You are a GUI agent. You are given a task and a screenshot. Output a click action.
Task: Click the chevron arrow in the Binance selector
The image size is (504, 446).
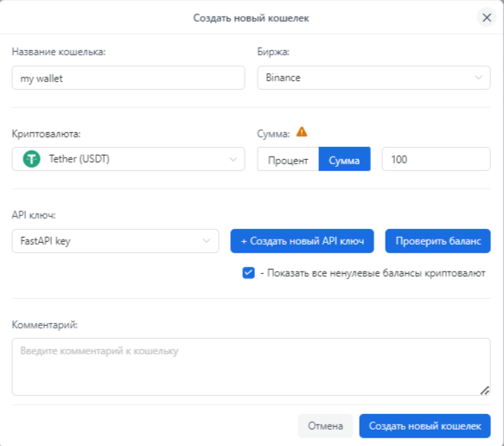pos(479,78)
